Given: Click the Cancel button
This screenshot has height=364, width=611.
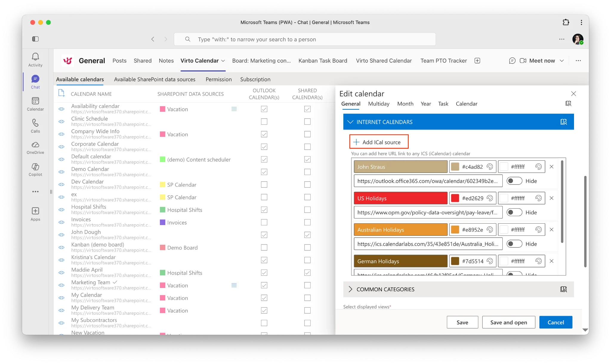Looking at the screenshot, I should [x=556, y=323].
